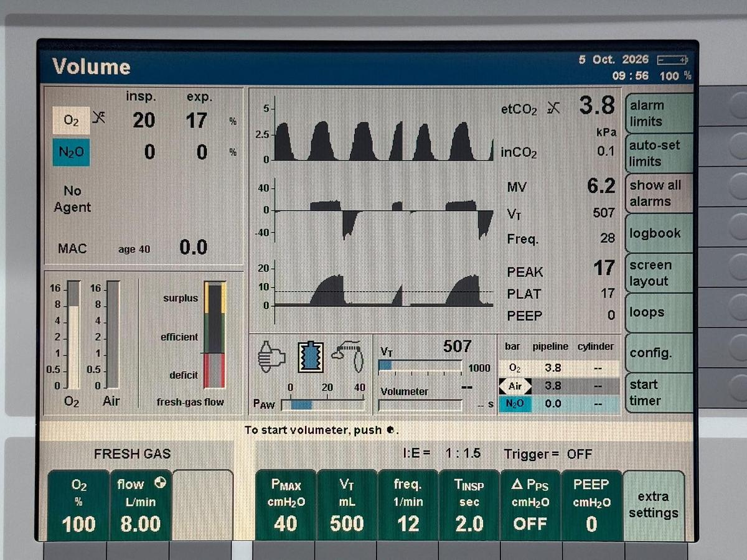Tap the battery indicator in the header
Viewport: 747px width, 560px height.
click(x=672, y=60)
